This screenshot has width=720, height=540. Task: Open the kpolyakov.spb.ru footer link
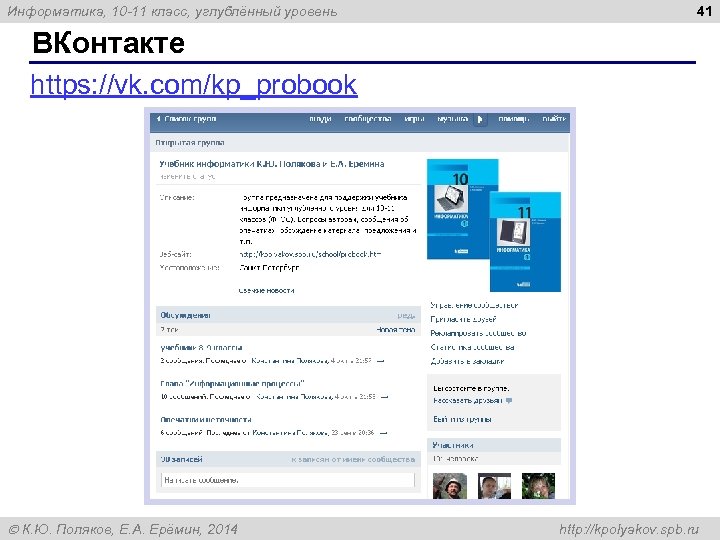[x=629, y=529]
